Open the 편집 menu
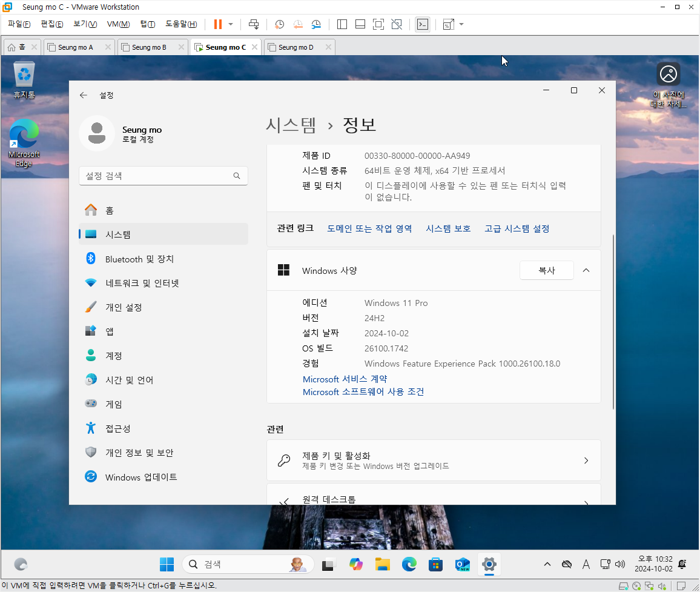The image size is (700, 592). pos(52,24)
